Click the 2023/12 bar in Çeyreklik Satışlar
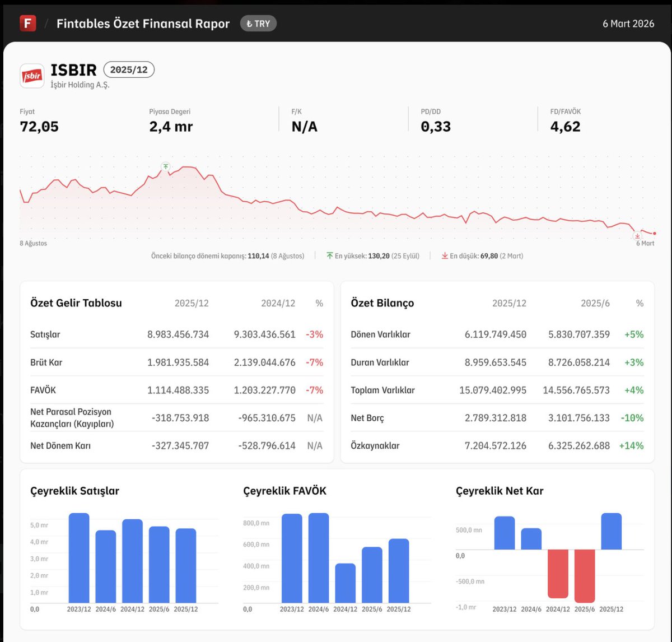672x642 pixels. coord(79,558)
